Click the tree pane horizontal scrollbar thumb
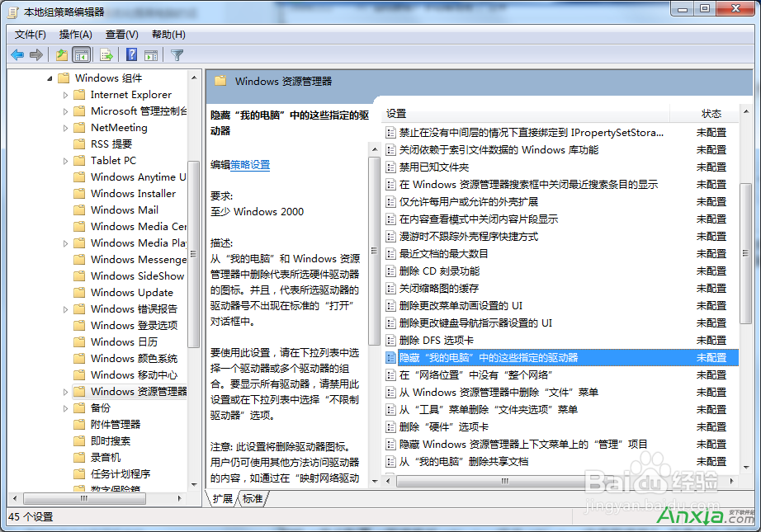This screenshot has width=761, height=532. coord(84,498)
